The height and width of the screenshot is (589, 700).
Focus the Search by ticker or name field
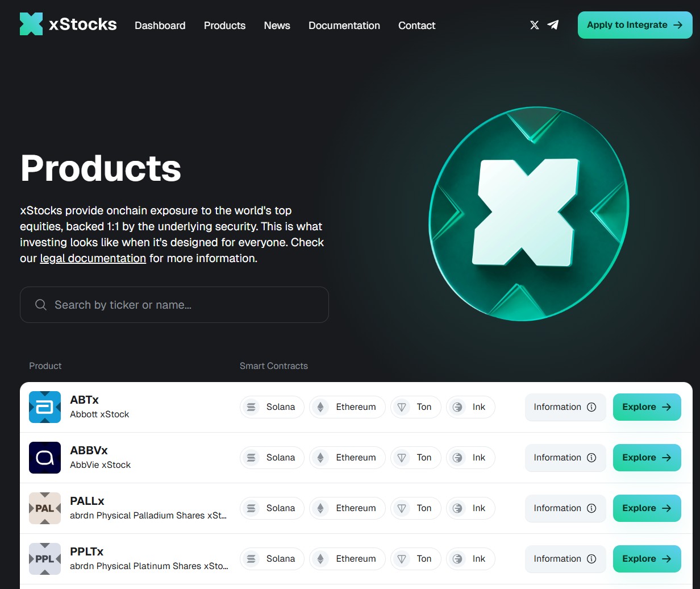pos(182,305)
